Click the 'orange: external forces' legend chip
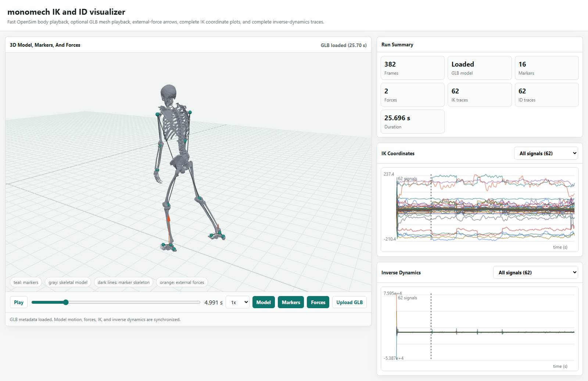The image size is (588, 381). click(182, 282)
